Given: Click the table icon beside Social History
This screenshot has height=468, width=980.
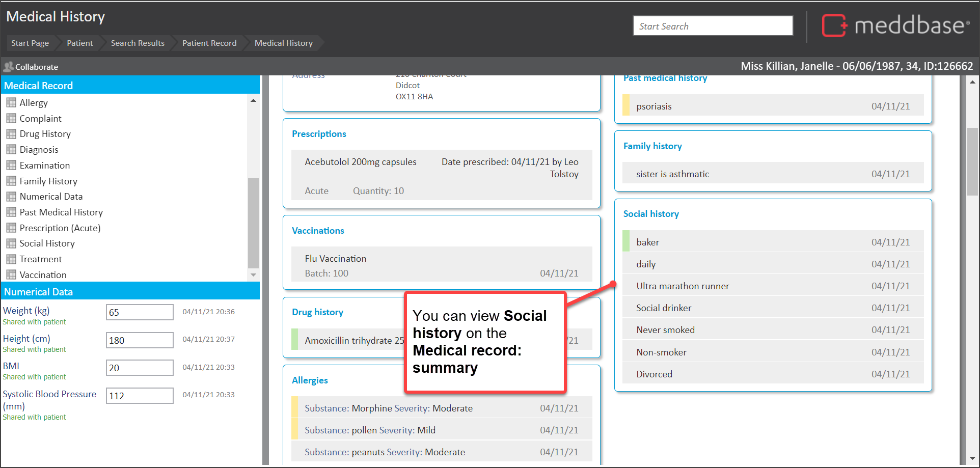Looking at the screenshot, I should tap(11, 243).
